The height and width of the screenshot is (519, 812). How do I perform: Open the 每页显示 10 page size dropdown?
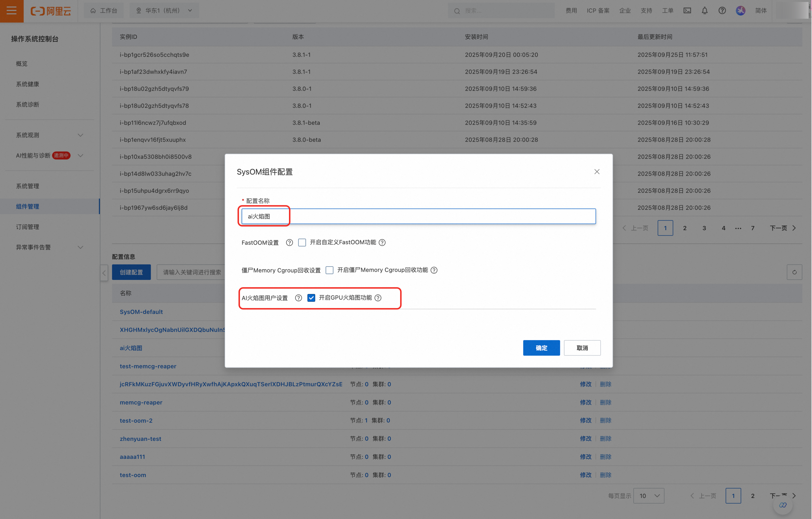[648, 496]
